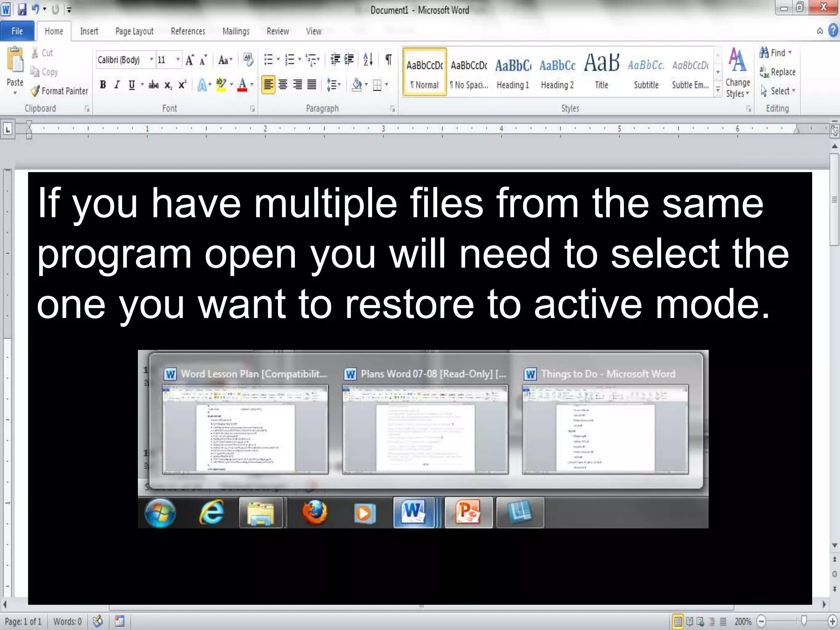840x630 pixels.
Task: Apply the Title style
Action: pyautogui.click(x=602, y=73)
